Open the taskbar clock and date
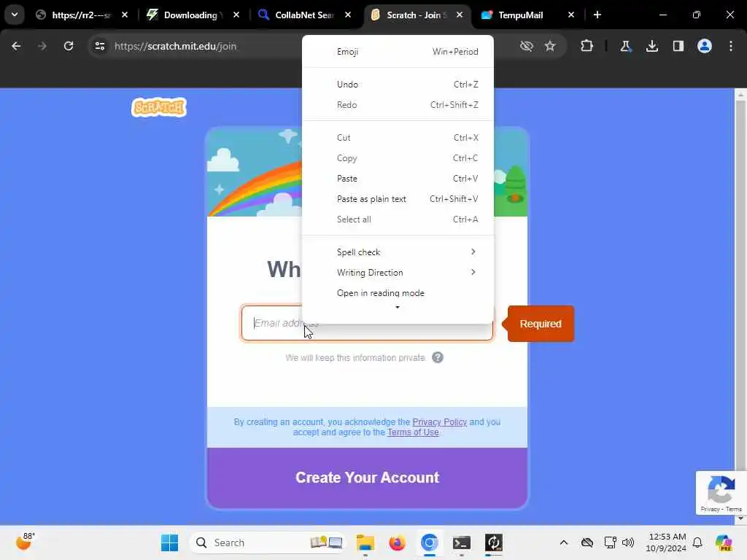This screenshot has width=747, height=560. 666,542
